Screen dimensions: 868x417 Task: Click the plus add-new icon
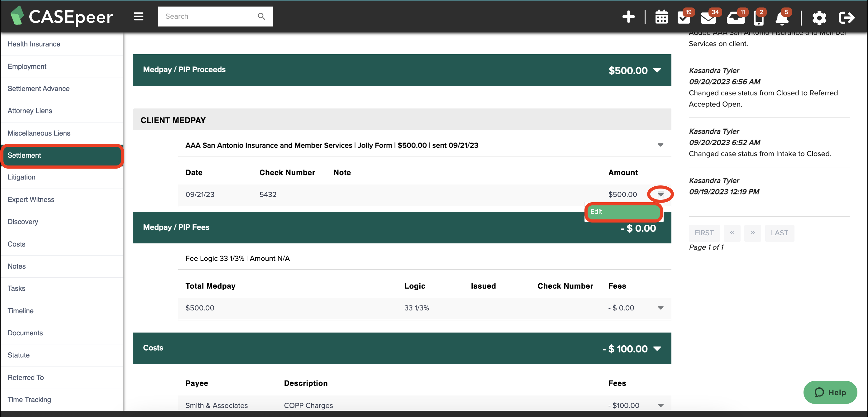tap(628, 17)
